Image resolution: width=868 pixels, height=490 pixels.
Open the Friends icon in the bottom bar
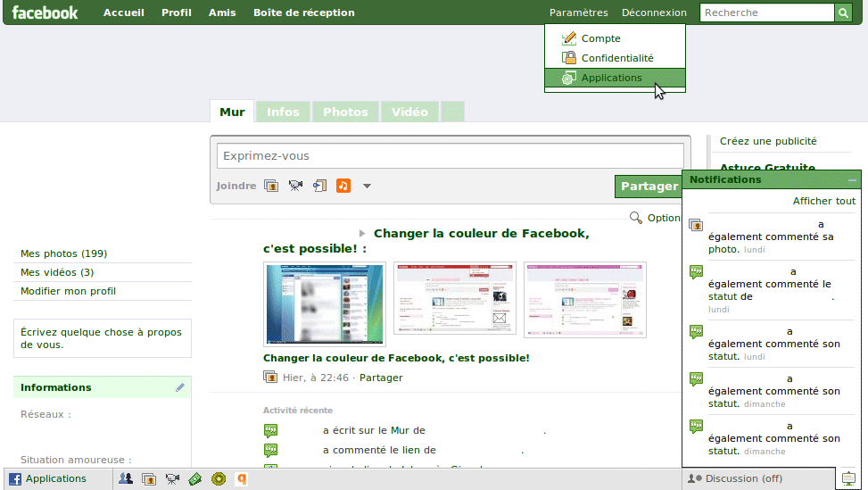point(126,478)
